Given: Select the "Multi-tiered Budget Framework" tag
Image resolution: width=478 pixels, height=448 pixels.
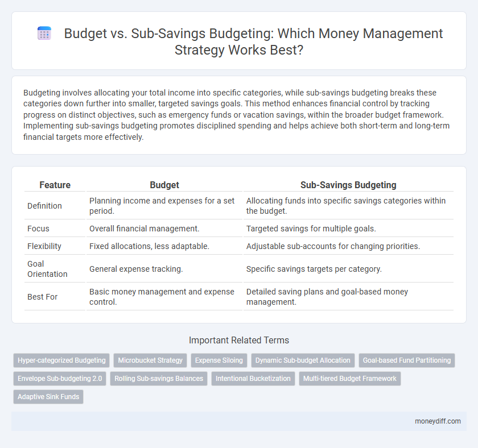Looking at the screenshot, I should (349, 378).
